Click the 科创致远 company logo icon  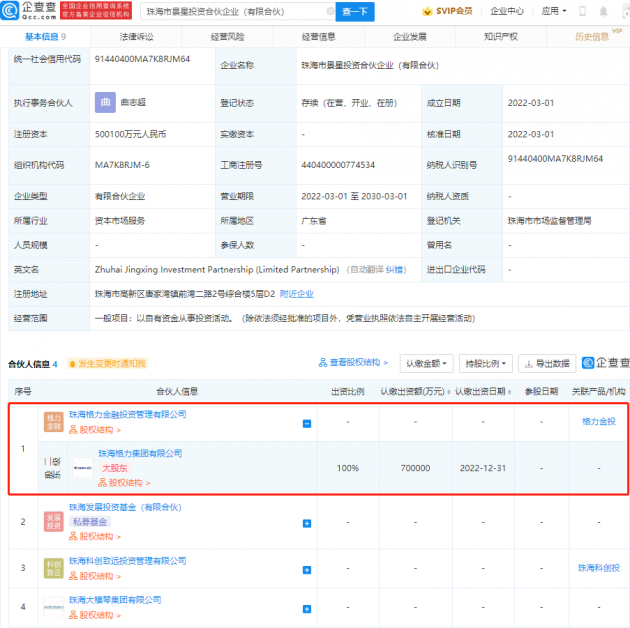(x=53, y=569)
